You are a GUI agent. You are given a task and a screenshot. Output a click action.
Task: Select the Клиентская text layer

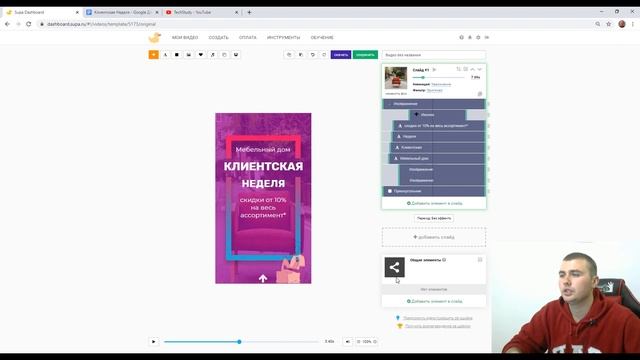click(x=438, y=147)
